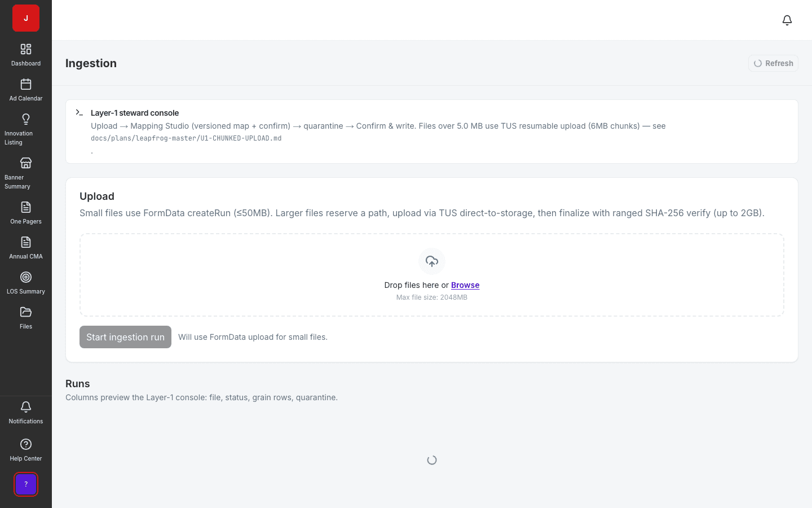Click the 'Layer-1 steward console' heading
This screenshot has width=812, height=508.
pyautogui.click(x=135, y=113)
